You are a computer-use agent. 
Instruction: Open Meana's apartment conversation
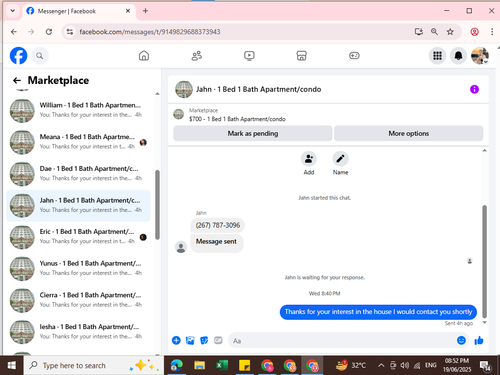[78, 142]
